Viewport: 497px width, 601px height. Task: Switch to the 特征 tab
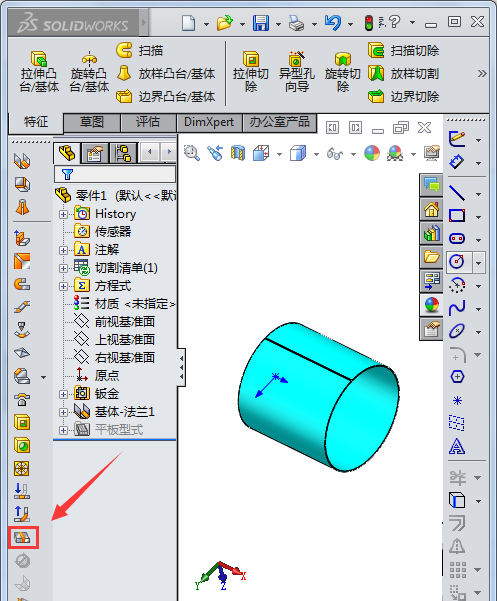36,123
